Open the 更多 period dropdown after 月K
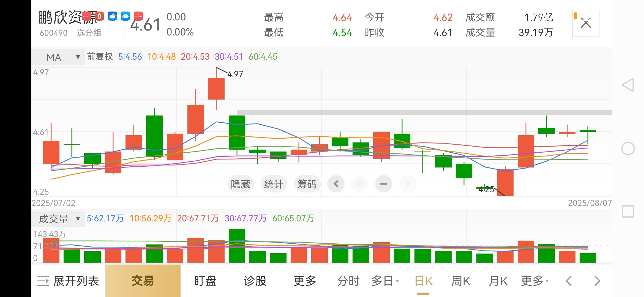 (x=535, y=281)
